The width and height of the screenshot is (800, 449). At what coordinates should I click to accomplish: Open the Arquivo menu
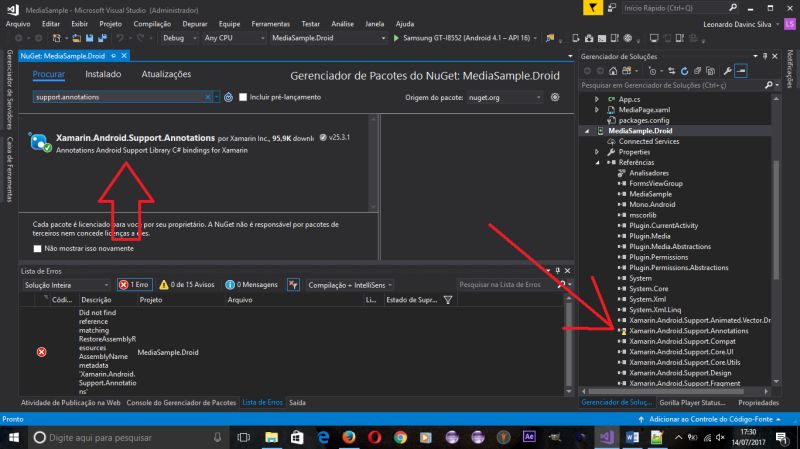[x=18, y=24]
